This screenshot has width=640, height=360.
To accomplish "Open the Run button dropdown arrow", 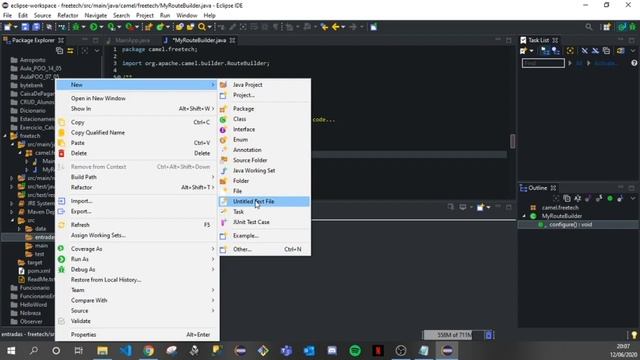I will coord(101,27).
